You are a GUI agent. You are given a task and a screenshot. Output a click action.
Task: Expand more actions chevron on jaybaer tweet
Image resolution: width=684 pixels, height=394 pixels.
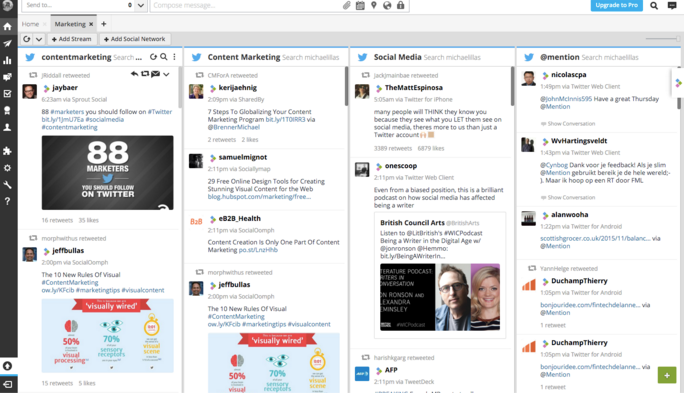pos(166,74)
